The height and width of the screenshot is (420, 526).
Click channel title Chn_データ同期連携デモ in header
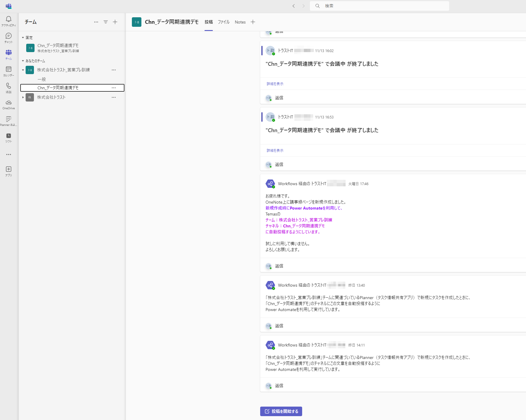[172, 22]
